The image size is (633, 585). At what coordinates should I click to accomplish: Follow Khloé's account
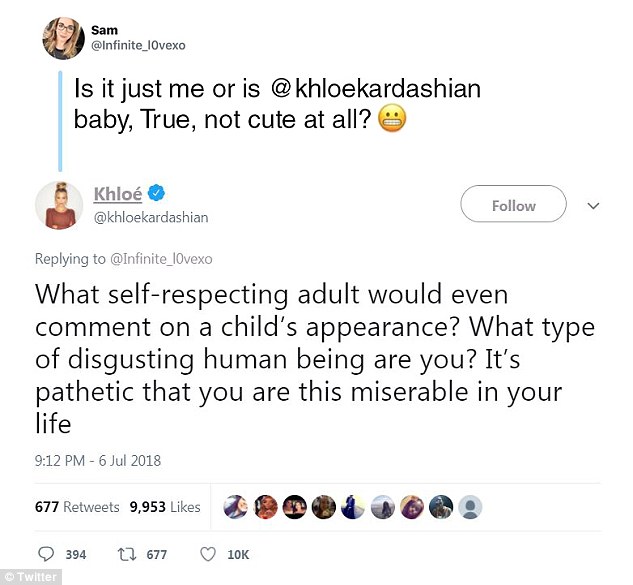(513, 204)
